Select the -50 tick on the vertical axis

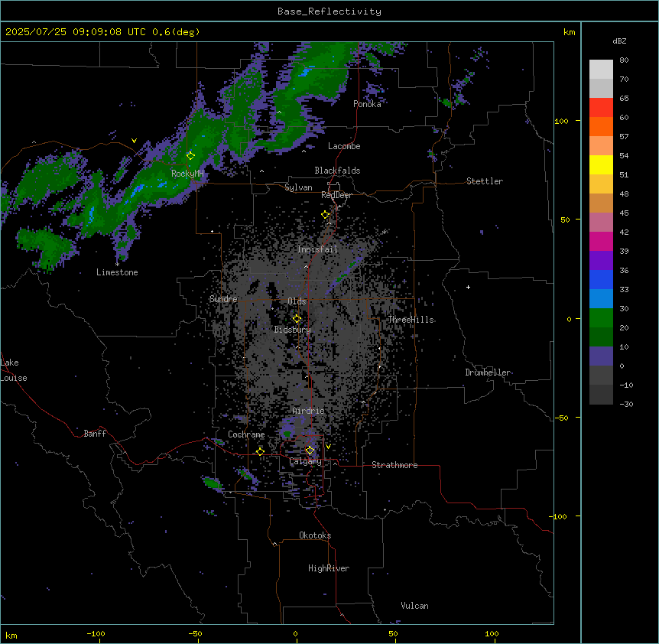561,418
